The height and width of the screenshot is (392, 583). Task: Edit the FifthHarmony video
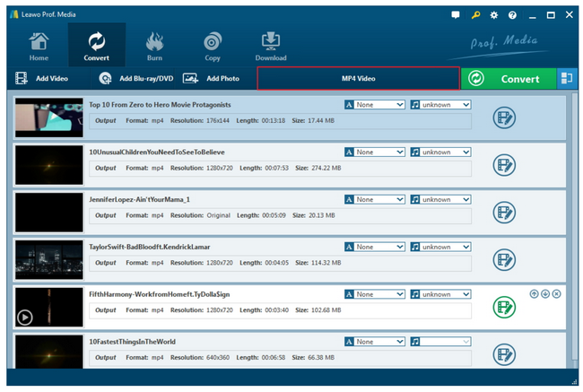pos(504,307)
